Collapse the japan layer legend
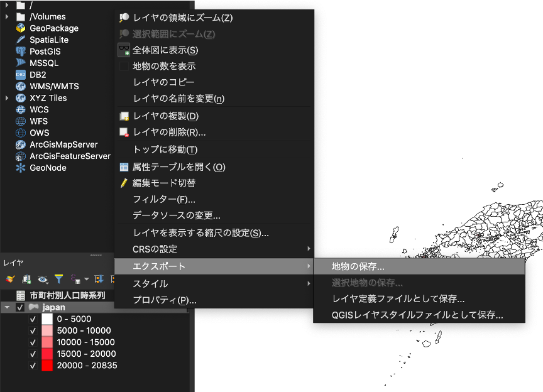The height and width of the screenshot is (392, 543). (7, 307)
